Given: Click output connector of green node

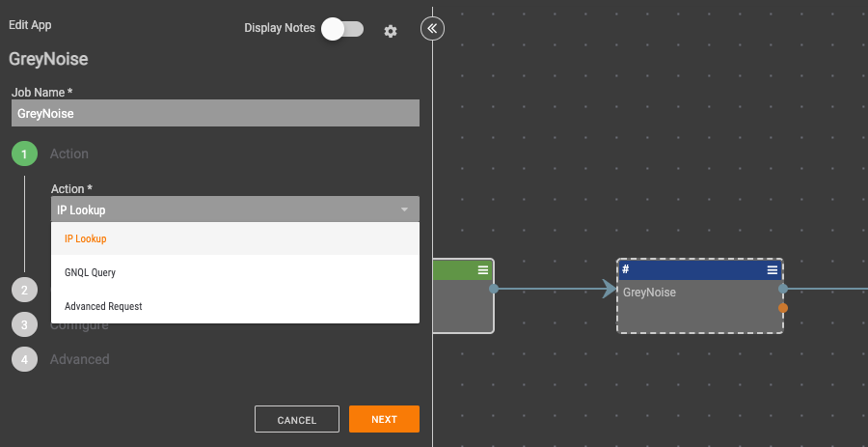Looking at the screenshot, I should coord(494,289).
